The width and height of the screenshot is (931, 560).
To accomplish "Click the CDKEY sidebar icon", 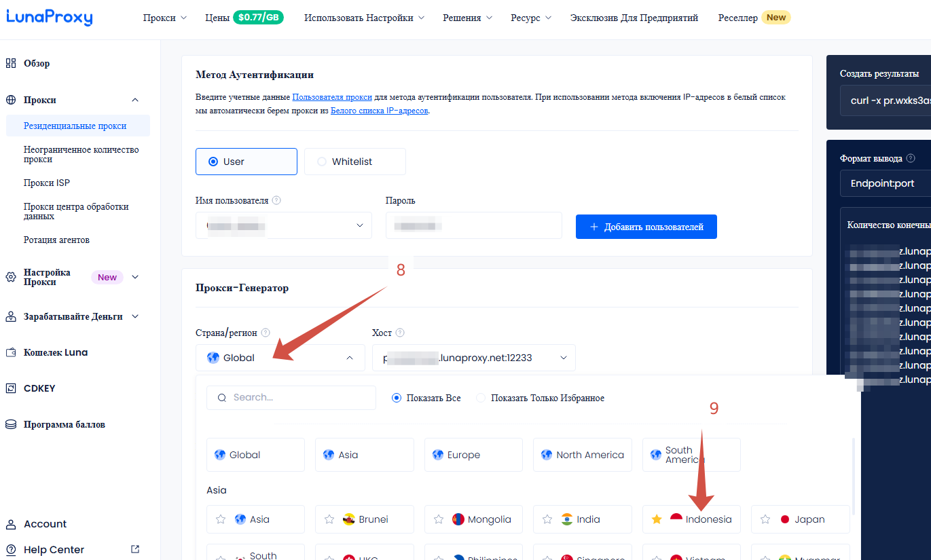I will [11, 388].
